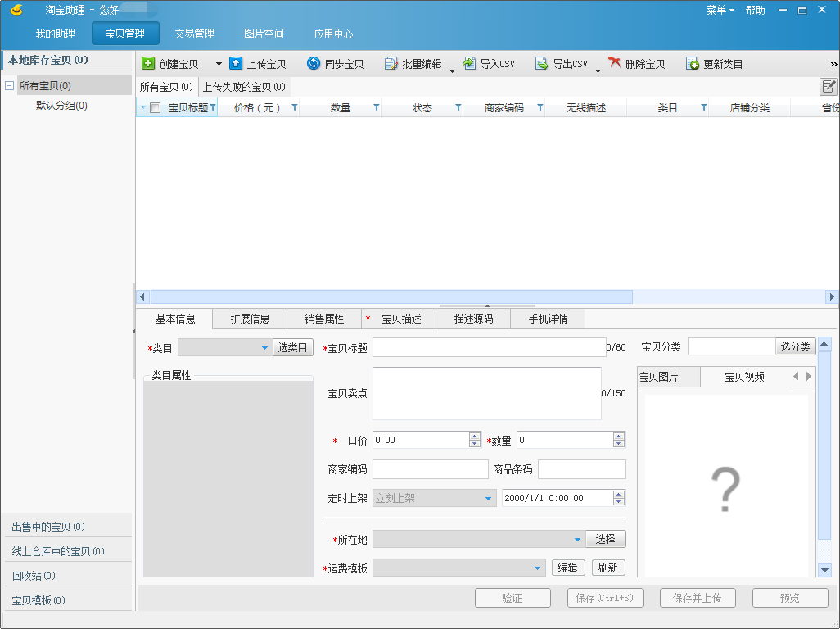Filter the 状态 column

pos(458,107)
